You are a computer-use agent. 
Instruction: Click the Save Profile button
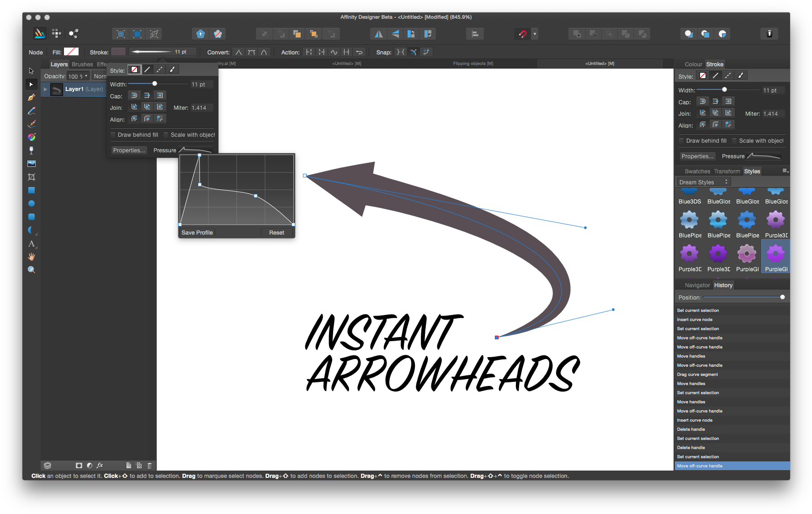tap(197, 233)
